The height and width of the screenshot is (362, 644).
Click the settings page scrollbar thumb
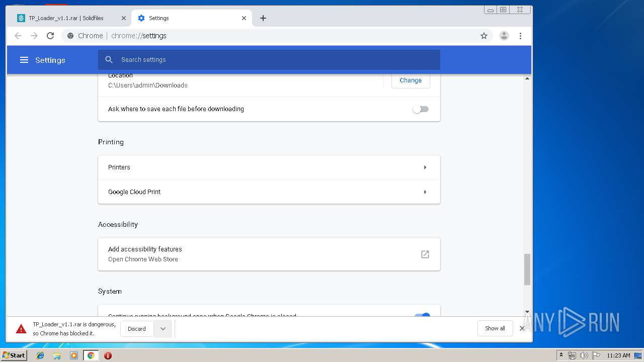click(527, 269)
